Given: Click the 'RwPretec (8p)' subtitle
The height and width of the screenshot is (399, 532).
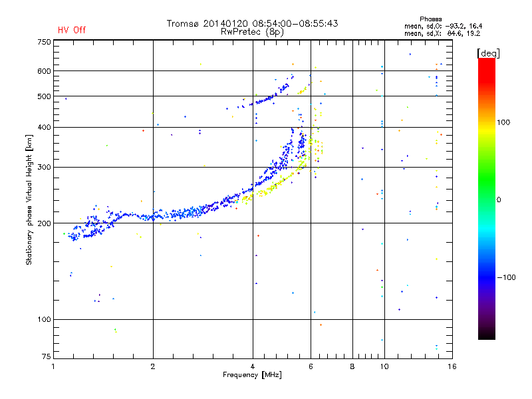Looking at the screenshot, I should point(252,32).
